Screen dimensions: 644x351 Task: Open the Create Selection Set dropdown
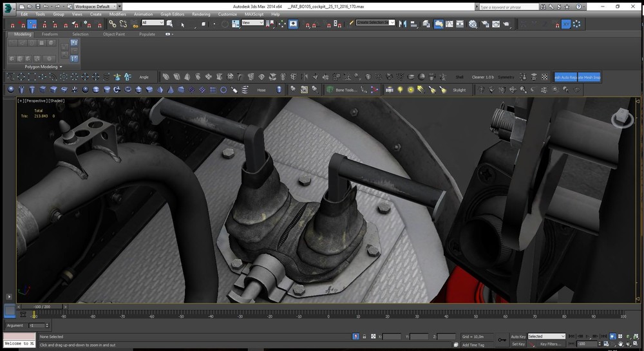(375, 23)
